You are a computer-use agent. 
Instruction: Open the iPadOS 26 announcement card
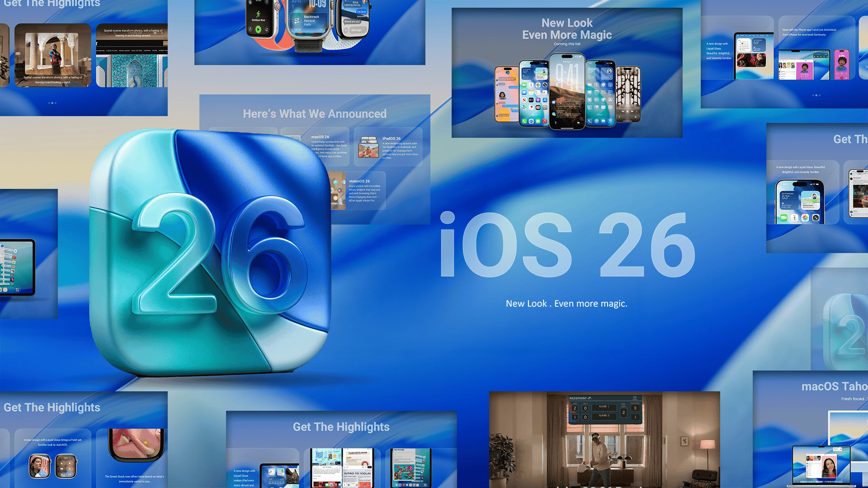[388, 147]
